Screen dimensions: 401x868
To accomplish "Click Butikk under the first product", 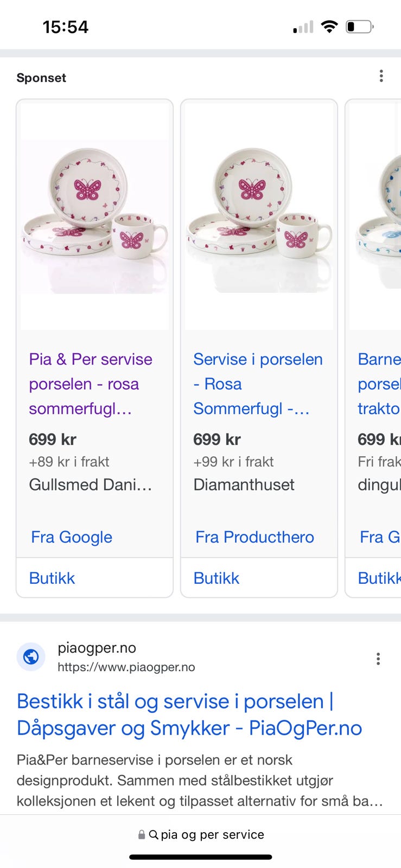I will (x=52, y=578).
